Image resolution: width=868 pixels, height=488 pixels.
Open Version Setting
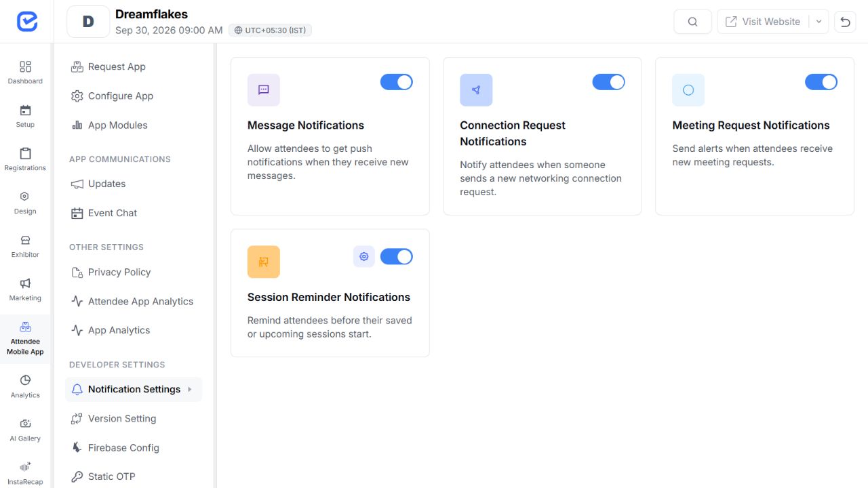tap(134, 418)
